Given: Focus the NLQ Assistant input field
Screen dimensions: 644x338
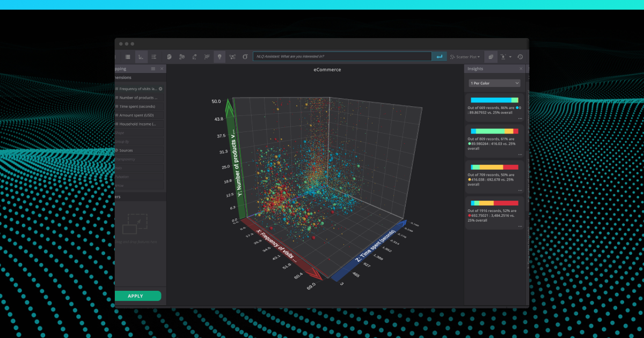Looking at the screenshot, I should 342,56.
